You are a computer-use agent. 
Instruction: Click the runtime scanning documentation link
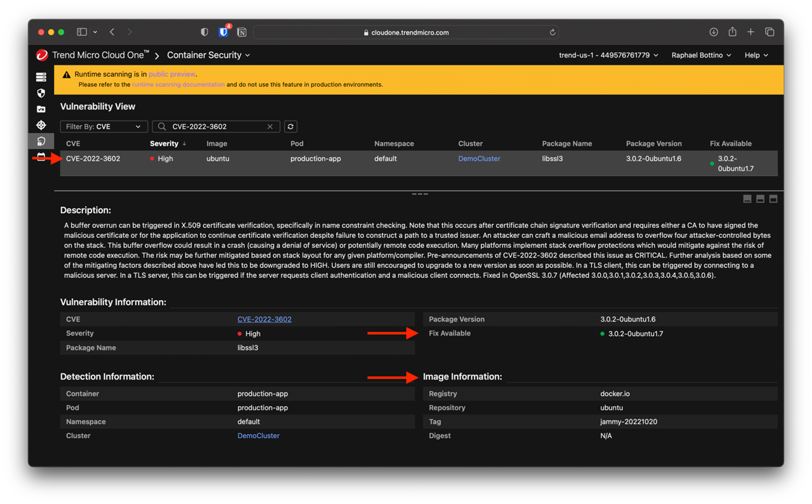(178, 85)
